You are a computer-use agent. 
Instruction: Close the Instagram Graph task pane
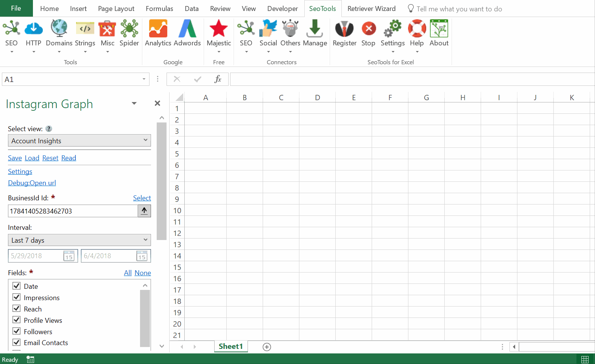tap(157, 103)
